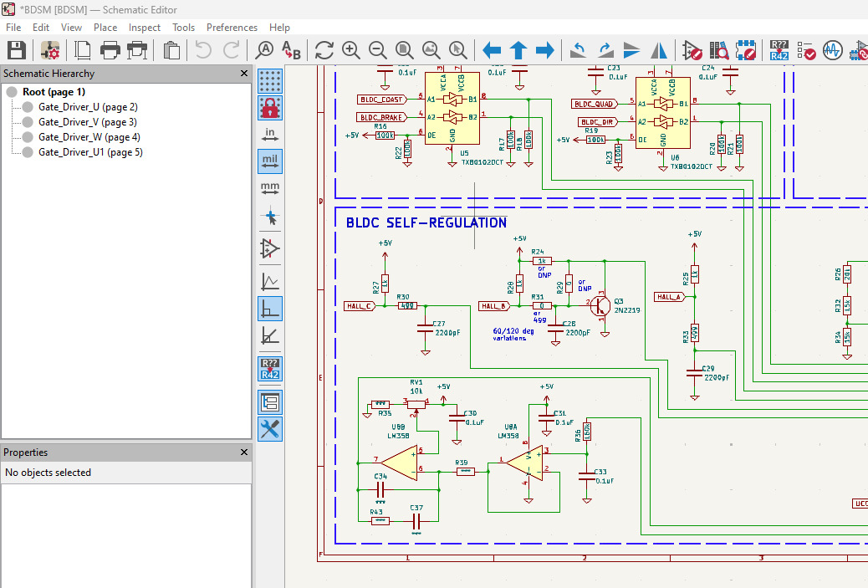This screenshot has width=868, height=588.
Task: Open schematic setup settings icon
Action: point(50,50)
